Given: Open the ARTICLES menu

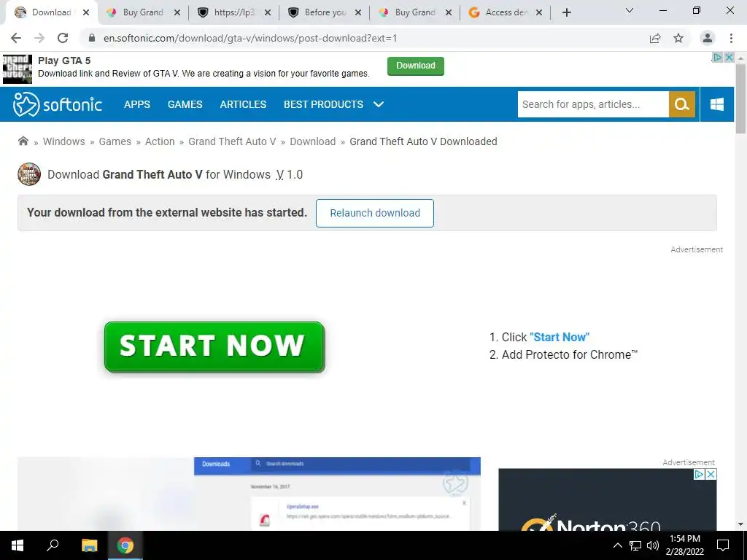Looking at the screenshot, I should pyautogui.click(x=243, y=104).
